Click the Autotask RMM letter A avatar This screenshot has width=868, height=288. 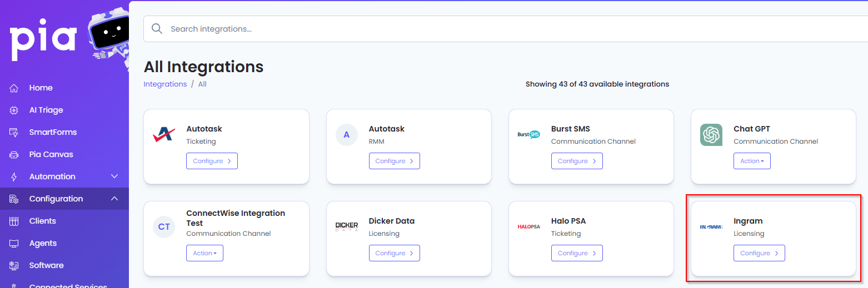click(x=347, y=135)
